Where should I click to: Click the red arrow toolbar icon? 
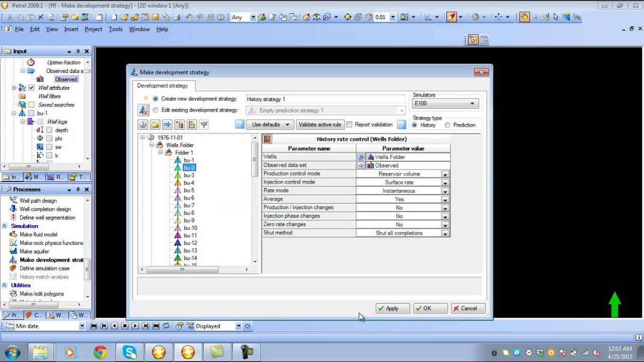pyautogui.click(x=451, y=17)
